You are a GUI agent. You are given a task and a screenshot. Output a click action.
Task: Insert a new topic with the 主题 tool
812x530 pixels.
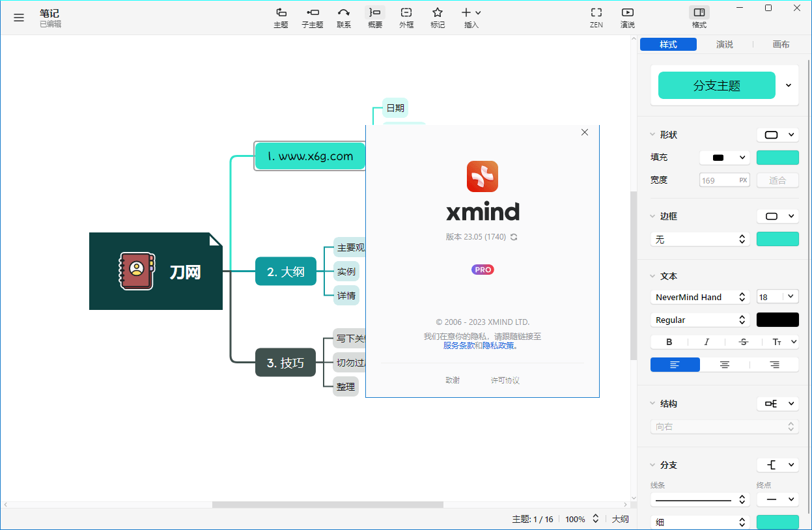click(281, 16)
